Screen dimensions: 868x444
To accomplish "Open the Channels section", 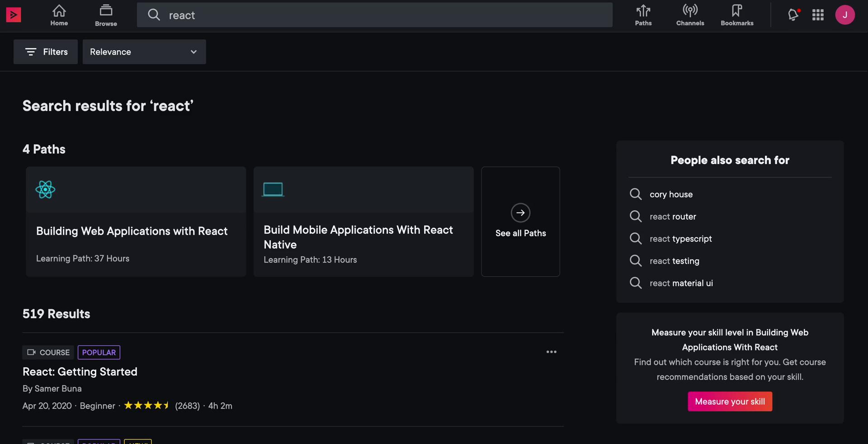I will pyautogui.click(x=690, y=15).
